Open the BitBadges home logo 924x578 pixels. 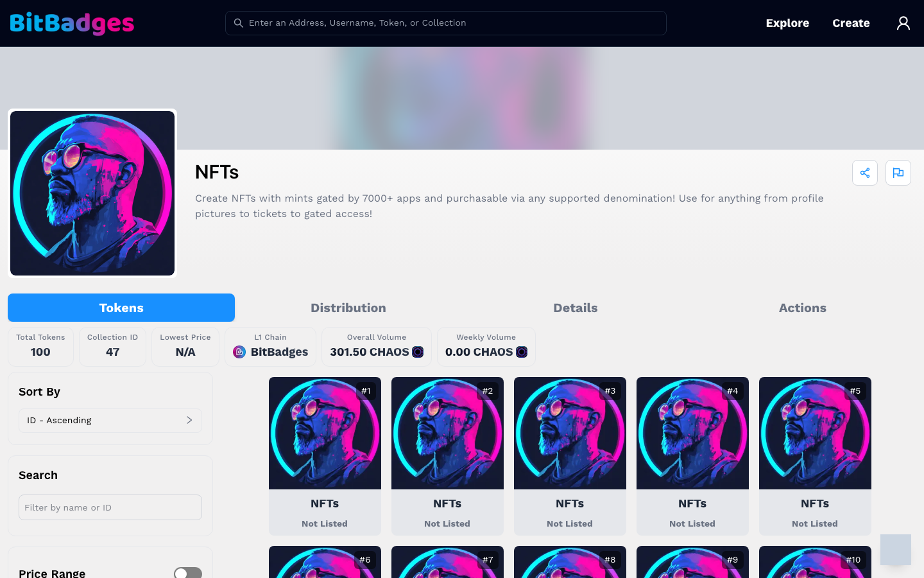pyautogui.click(x=72, y=23)
